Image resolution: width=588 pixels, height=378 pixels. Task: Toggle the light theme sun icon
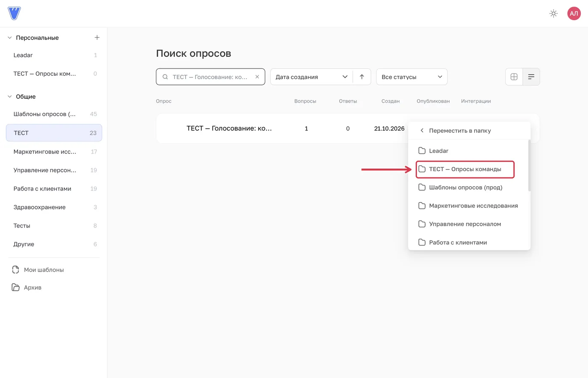(554, 13)
